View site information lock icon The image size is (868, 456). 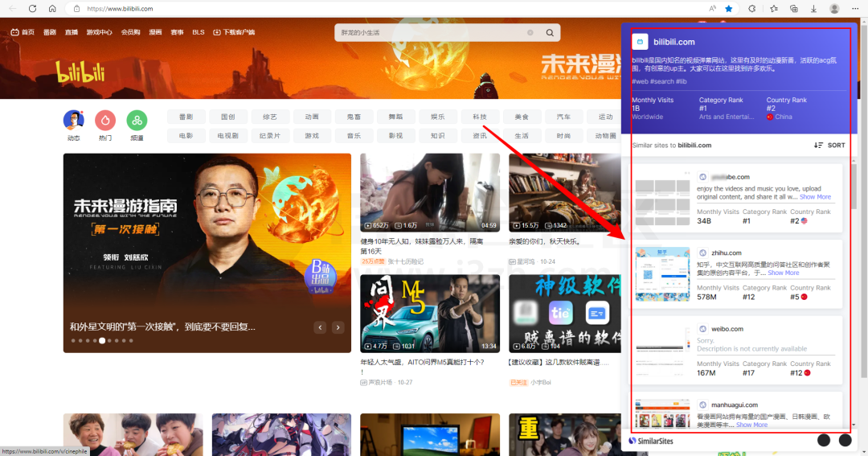[x=77, y=8]
